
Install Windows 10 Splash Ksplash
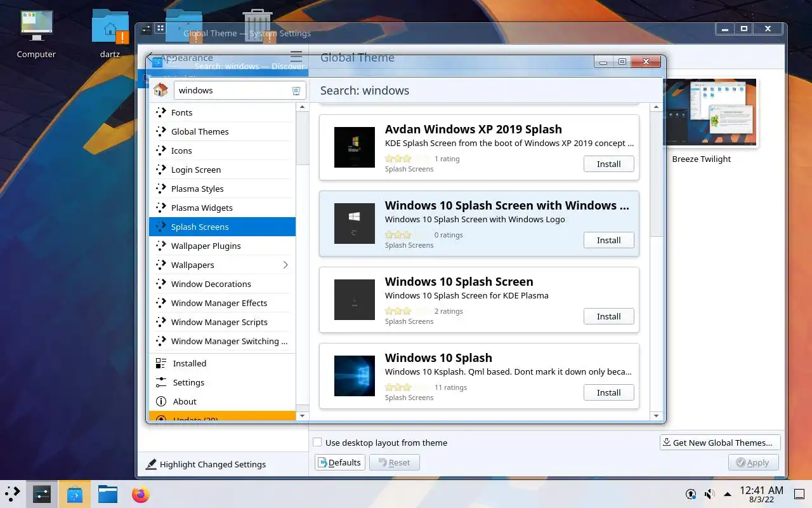[608, 392]
